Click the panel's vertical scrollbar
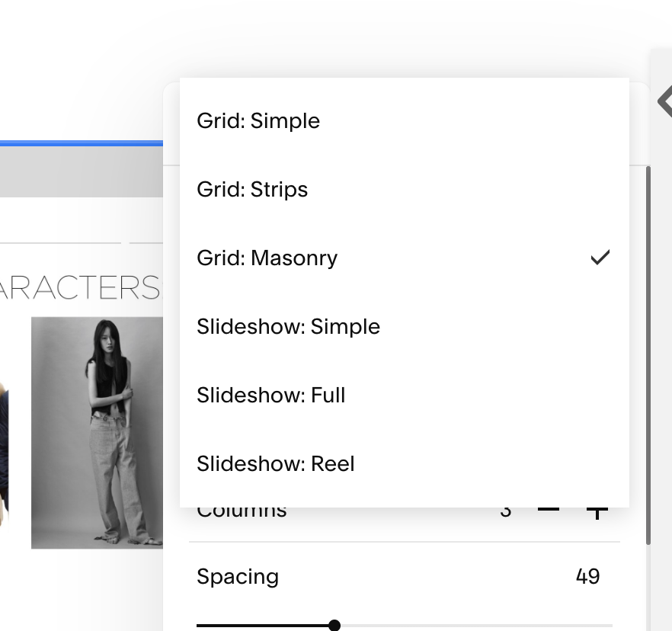This screenshot has height=631, width=672. point(648,355)
